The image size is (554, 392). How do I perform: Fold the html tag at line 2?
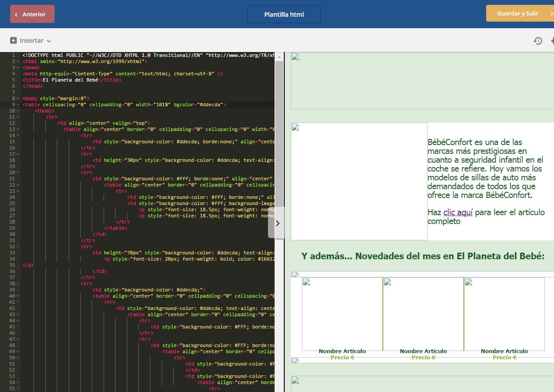click(18, 62)
